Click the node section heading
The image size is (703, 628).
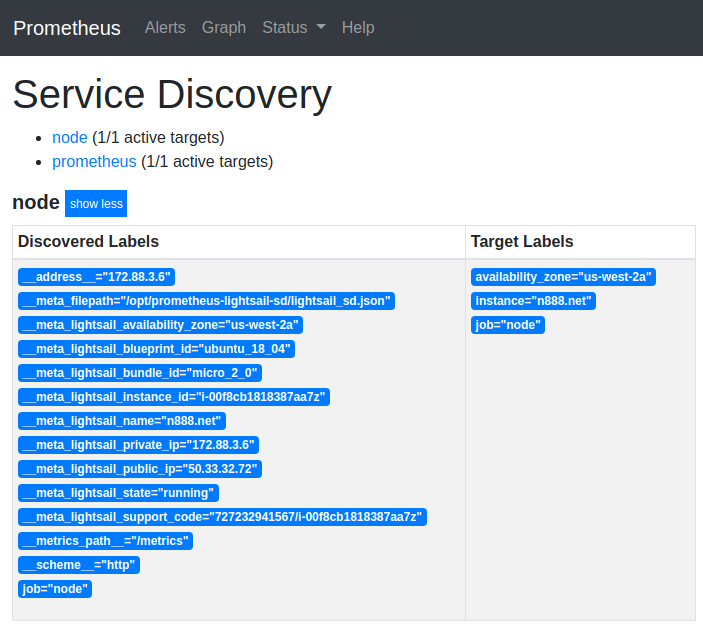pos(36,202)
